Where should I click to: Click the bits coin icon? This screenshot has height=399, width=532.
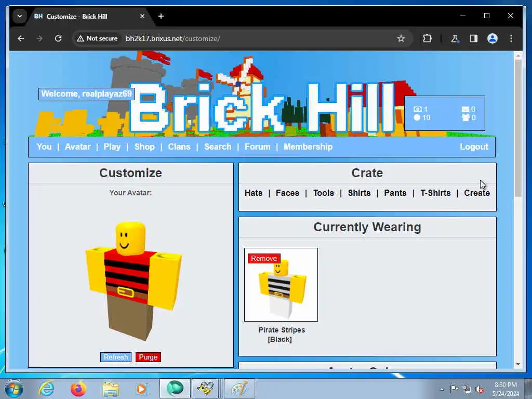click(417, 117)
